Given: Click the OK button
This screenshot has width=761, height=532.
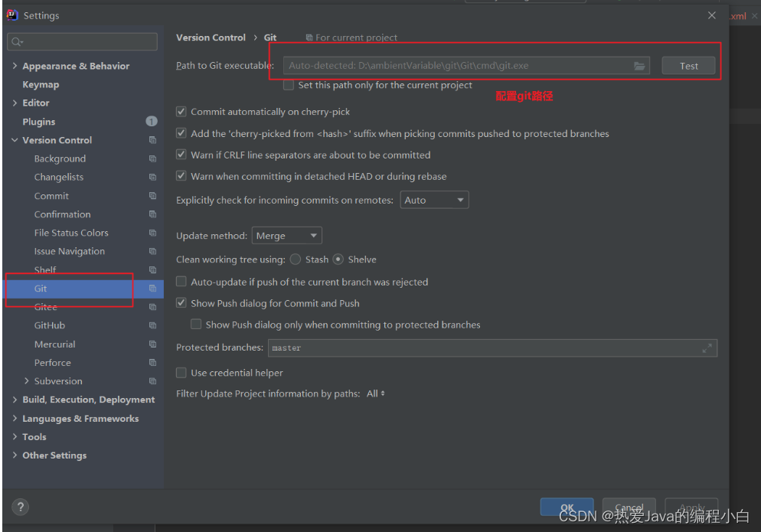Looking at the screenshot, I should 567,508.
